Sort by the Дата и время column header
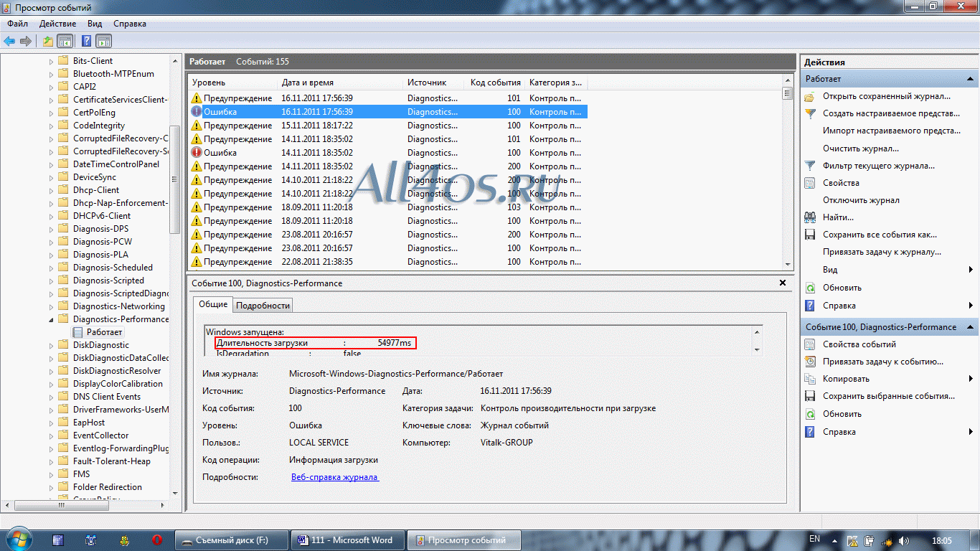The image size is (980, 551). tap(339, 83)
